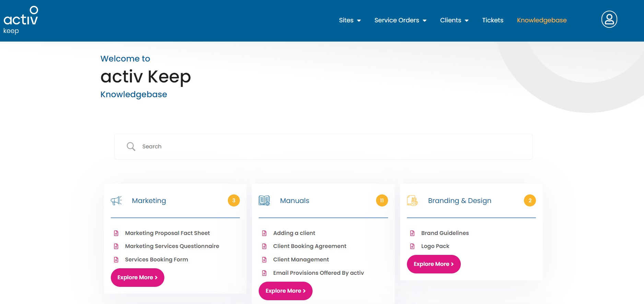Click document icon beside Client Management
Viewport: 644px width, 304px height.
264,260
